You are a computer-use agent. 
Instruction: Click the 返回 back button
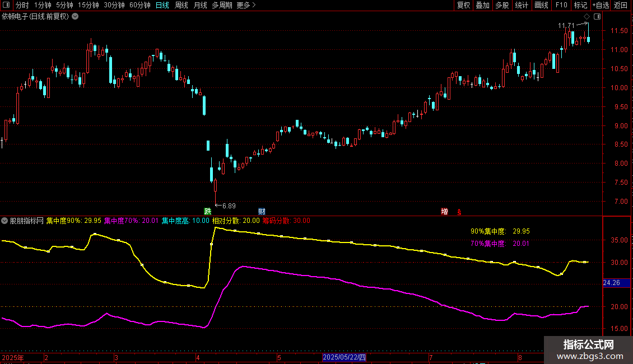tap(621, 5)
